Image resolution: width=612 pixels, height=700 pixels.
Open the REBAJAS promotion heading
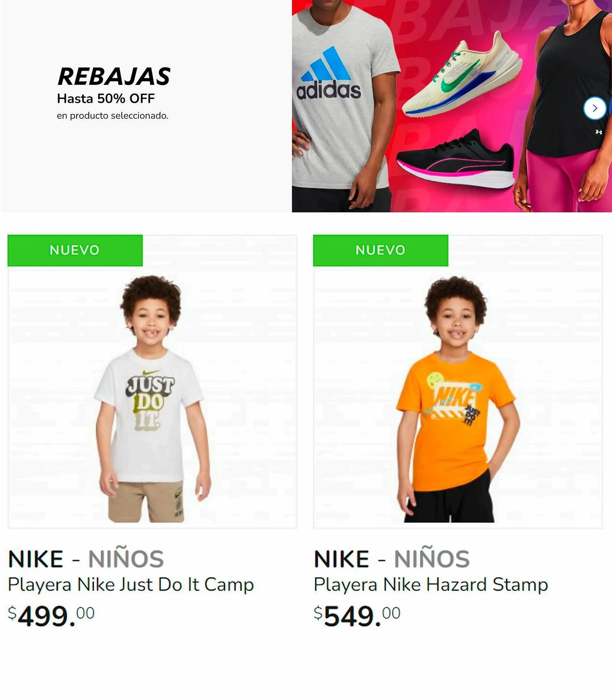114,77
